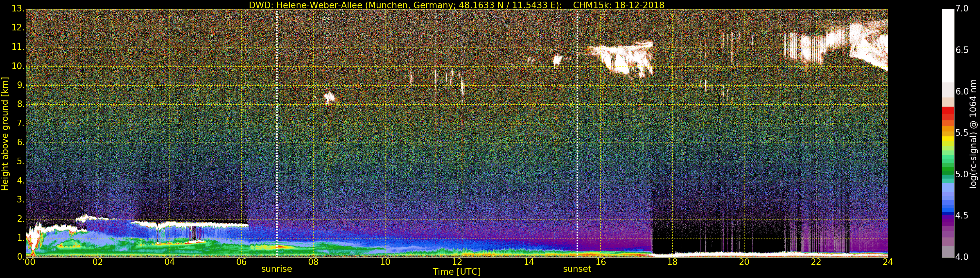Click the colorbar value '7.0'
Viewport: 980px width, 278px height.
[962, 9]
